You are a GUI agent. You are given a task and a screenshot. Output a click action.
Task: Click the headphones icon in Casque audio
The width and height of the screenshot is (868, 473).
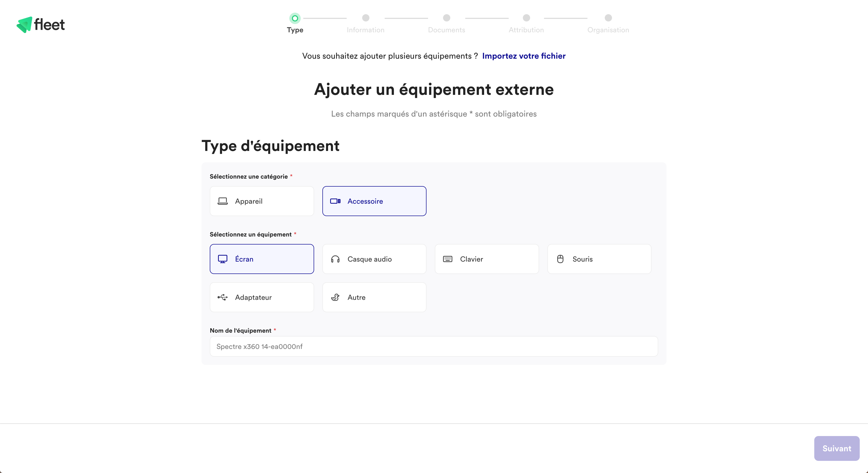point(335,259)
